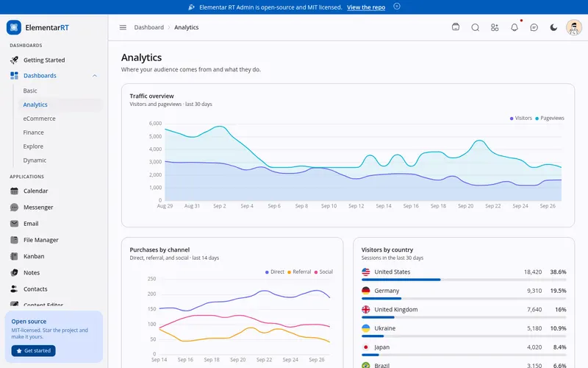
Task: Click the star icon in Get started button
Action: tap(19, 351)
